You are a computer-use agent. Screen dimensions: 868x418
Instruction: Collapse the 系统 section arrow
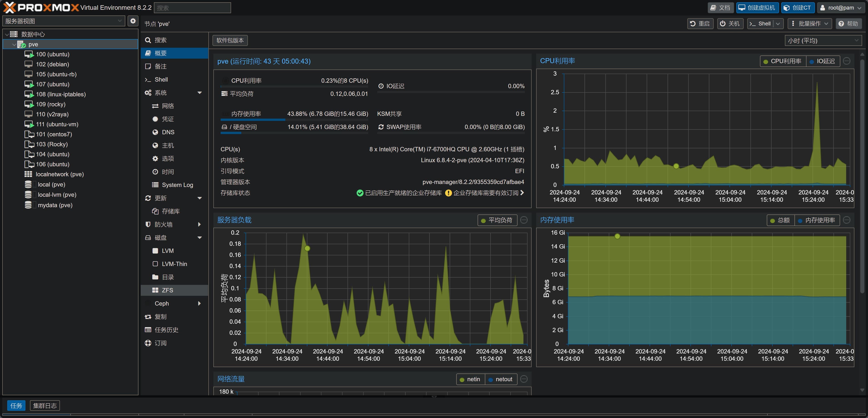coord(200,93)
